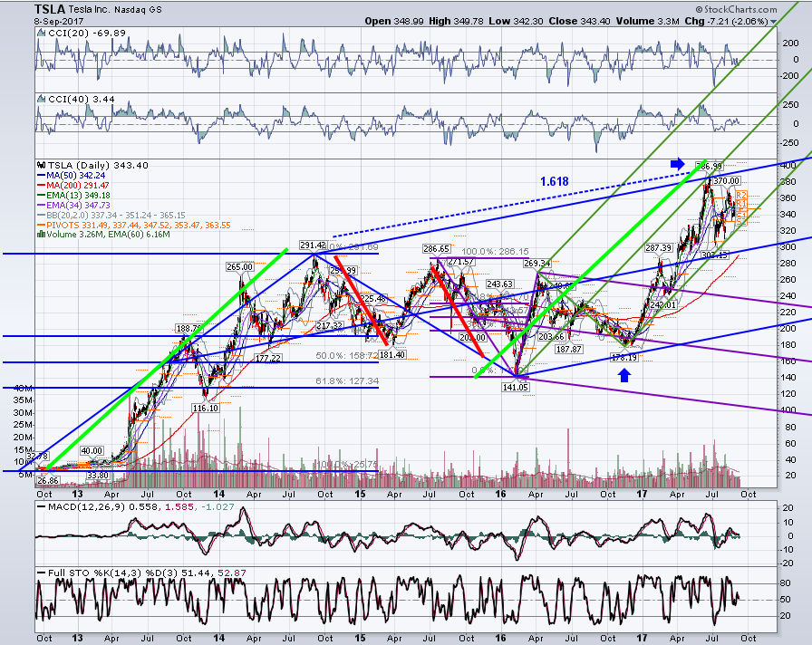Click the 291.42 peak price label

313,245
